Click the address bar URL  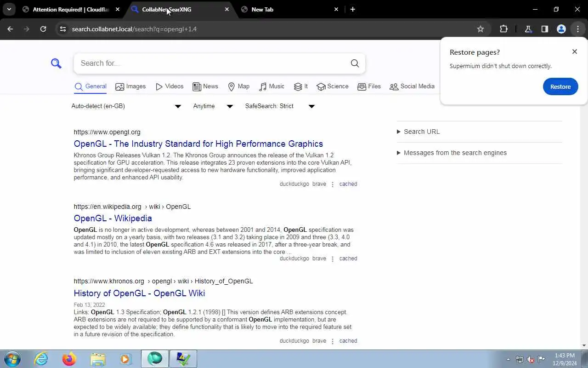[134, 29]
